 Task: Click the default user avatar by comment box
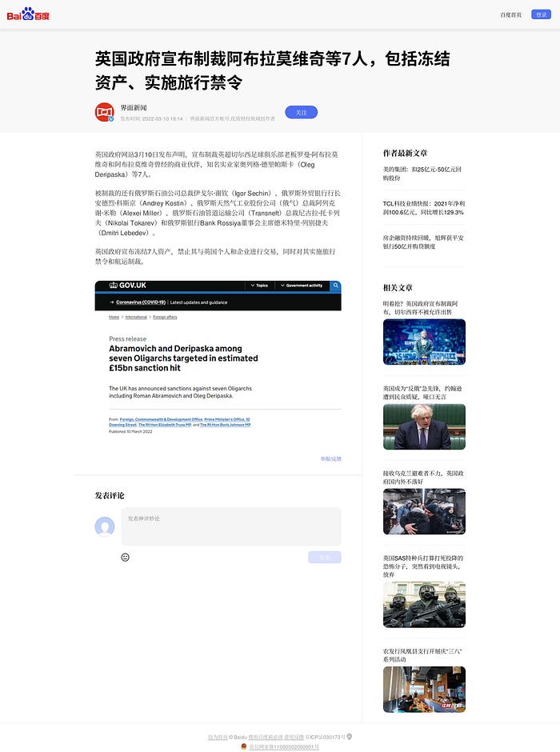pyautogui.click(x=105, y=526)
